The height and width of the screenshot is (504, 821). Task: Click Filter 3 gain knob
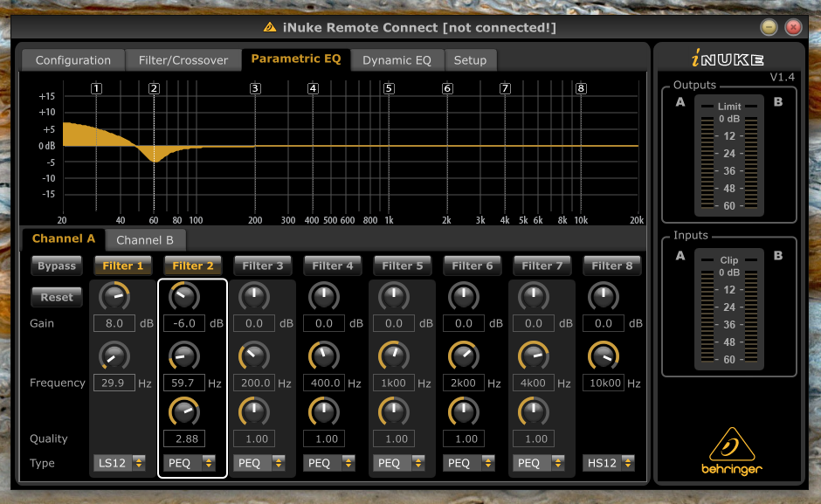(254, 296)
